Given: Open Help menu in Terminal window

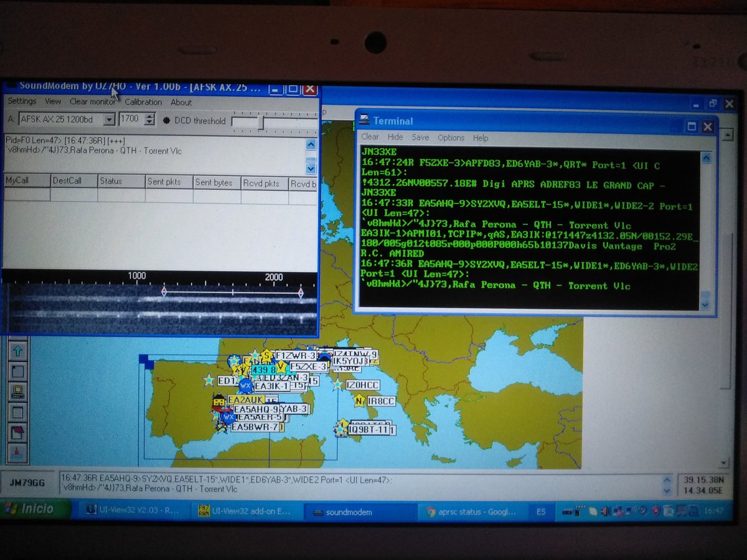Looking at the screenshot, I should (481, 138).
